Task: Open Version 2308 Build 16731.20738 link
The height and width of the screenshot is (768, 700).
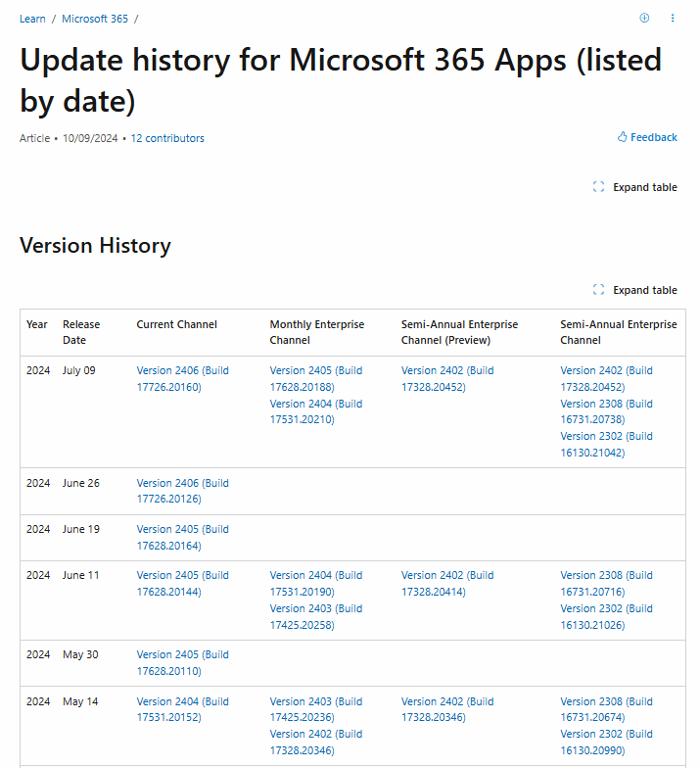Action: click(x=607, y=411)
